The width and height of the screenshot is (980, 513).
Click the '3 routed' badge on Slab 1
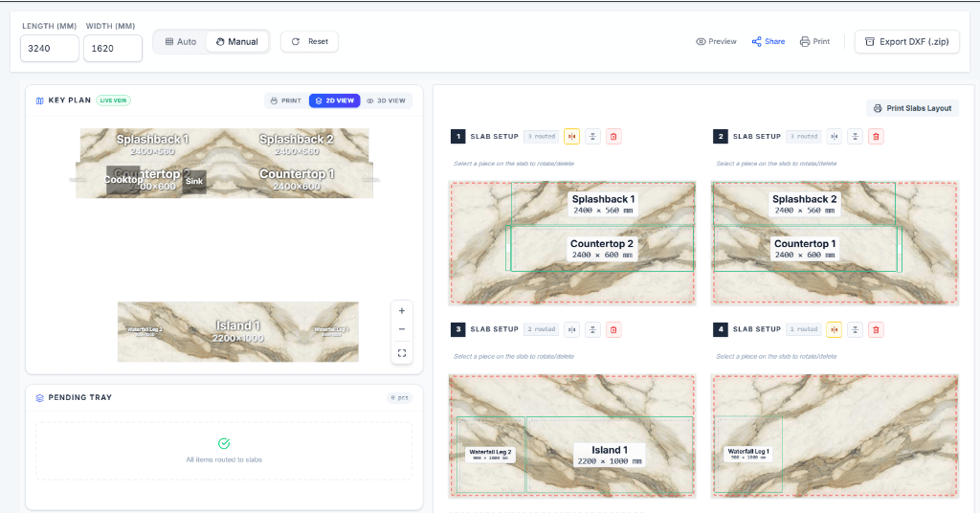[542, 136]
